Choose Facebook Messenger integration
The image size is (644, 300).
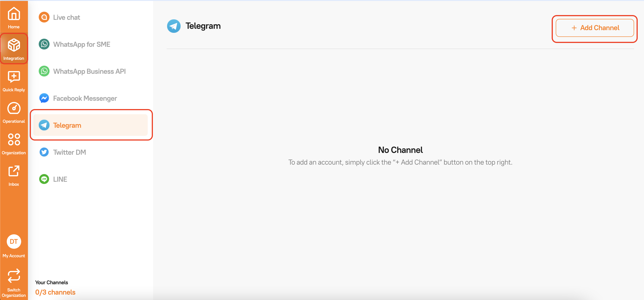pyautogui.click(x=85, y=98)
